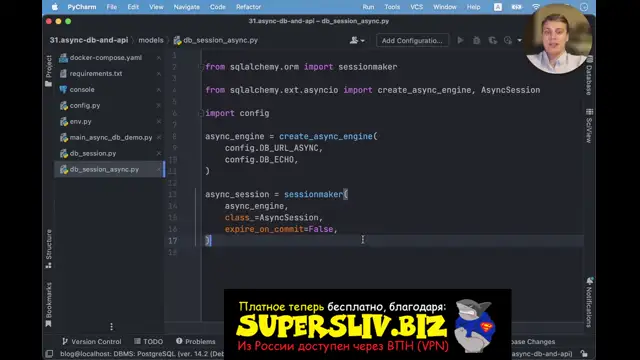This screenshot has height=360, width=640.
Task: Click on create_async_engine( call at line 8
Action: click(x=329, y=136)
